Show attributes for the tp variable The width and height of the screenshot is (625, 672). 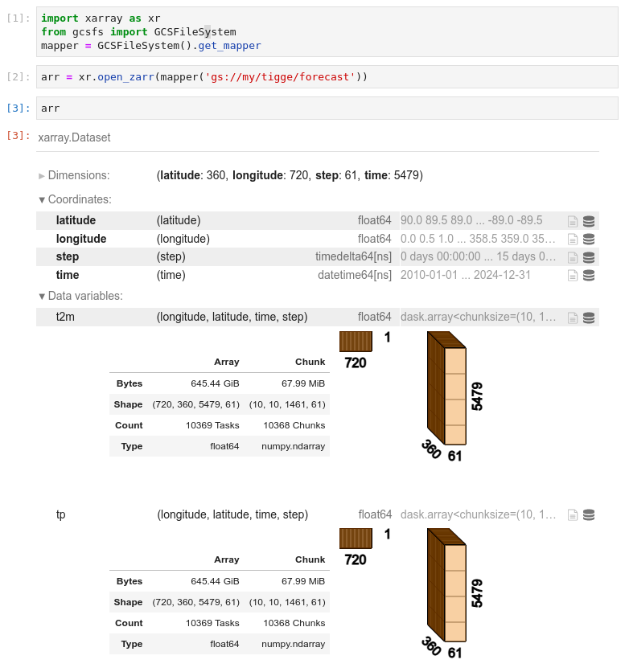pyautogui.click(x=572, y=514)
